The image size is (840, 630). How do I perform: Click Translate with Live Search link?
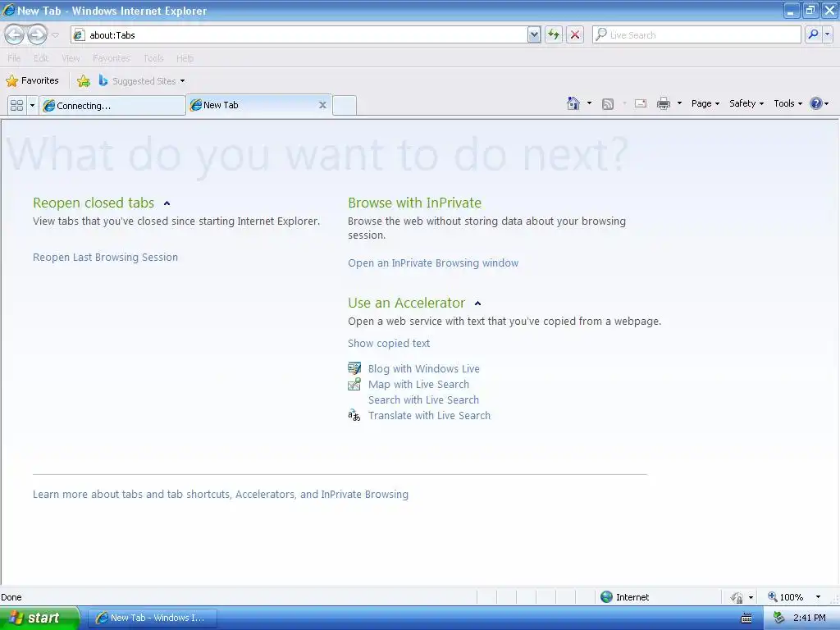click(x=429, y=415)
